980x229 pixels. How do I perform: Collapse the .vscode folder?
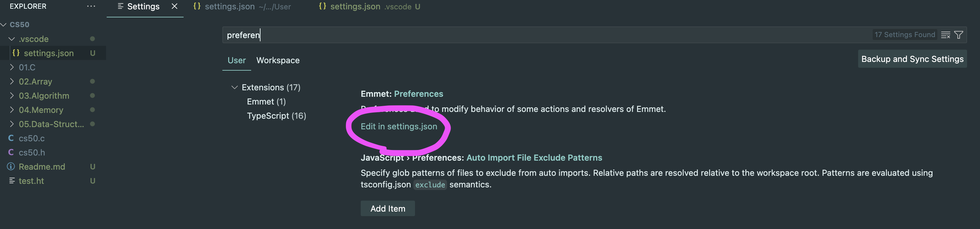coord(12,39)
